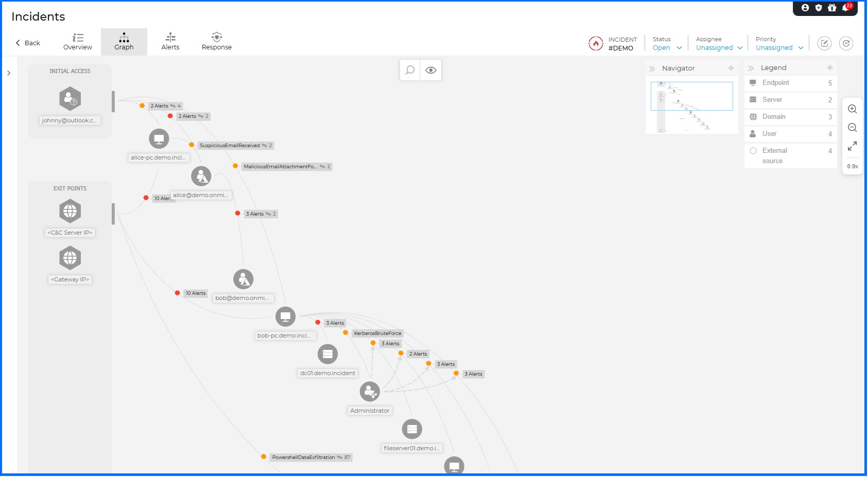Select the bob-pc.demo endpoint node in the graph

pos(286,316)
